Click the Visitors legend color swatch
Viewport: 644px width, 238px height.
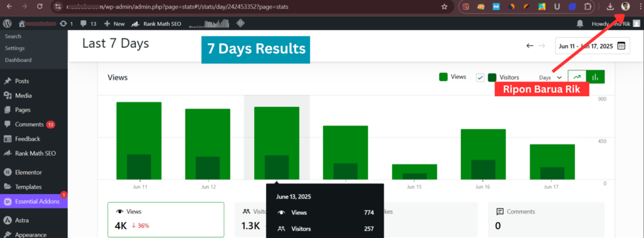492,77
